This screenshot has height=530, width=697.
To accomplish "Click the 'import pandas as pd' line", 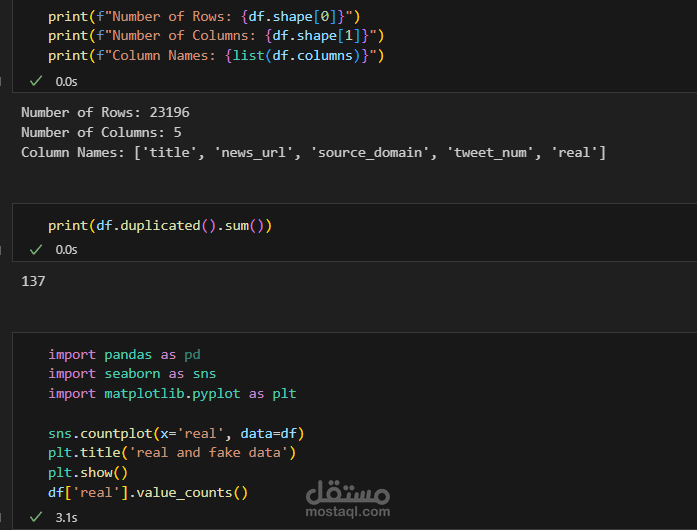I will click(124, 354).
